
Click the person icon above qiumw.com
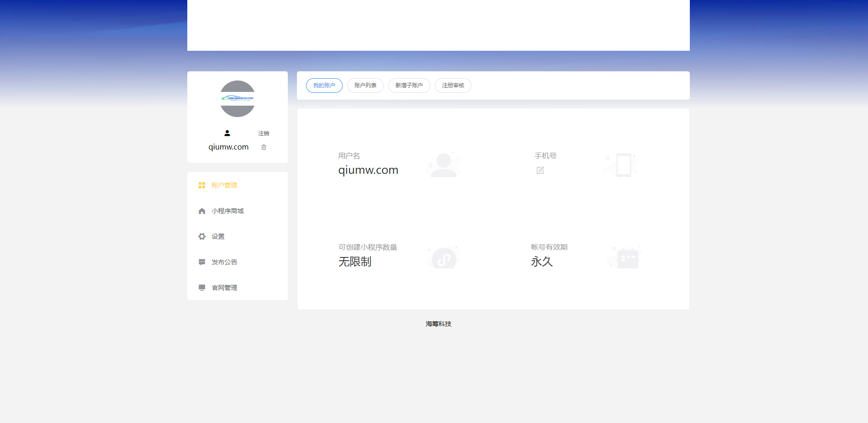(x=227, y=133)
